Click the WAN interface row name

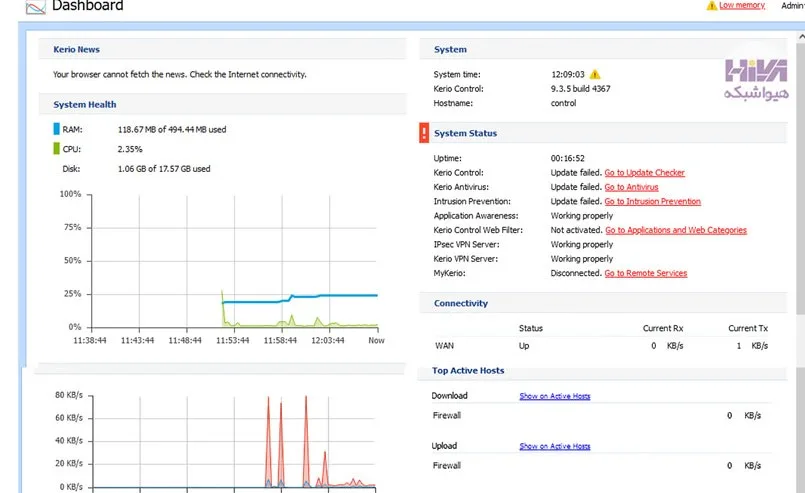[444, 346]
